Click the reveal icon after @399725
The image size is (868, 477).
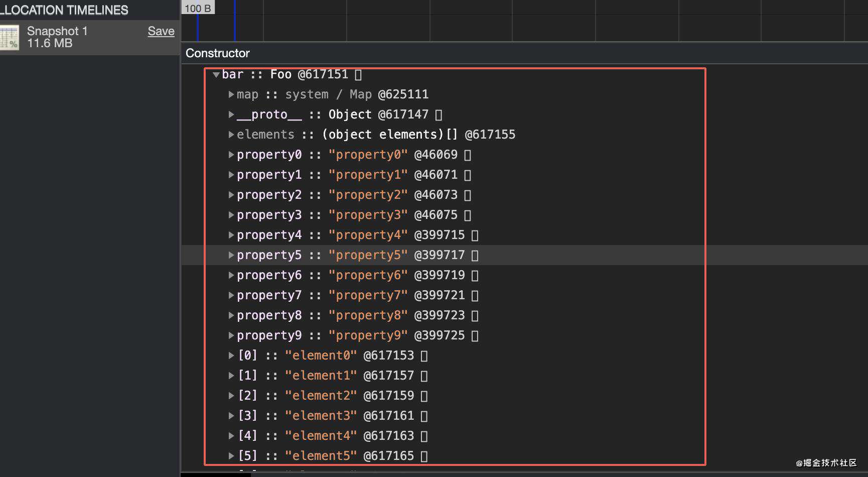[475, 336]
